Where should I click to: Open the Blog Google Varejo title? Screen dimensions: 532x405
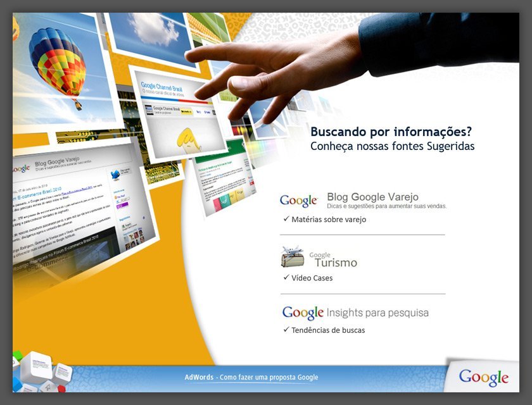pos(372,197)
